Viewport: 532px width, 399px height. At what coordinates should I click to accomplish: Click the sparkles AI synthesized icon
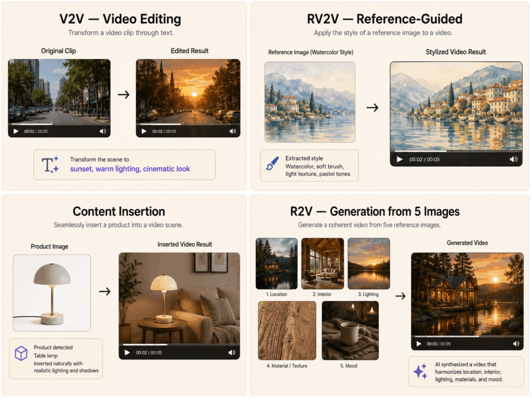[420, 371]
